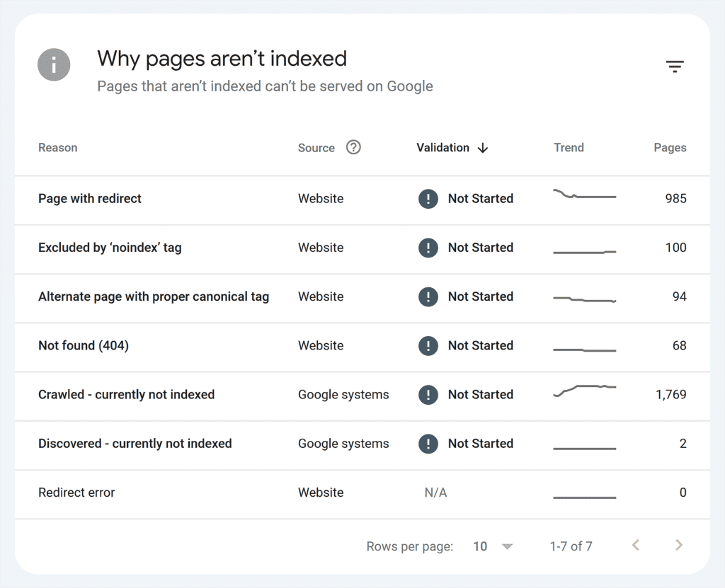This screenshot has width=725, height=588.
Task: Select the next page chevron in pagination
Action: click(678, 545)
